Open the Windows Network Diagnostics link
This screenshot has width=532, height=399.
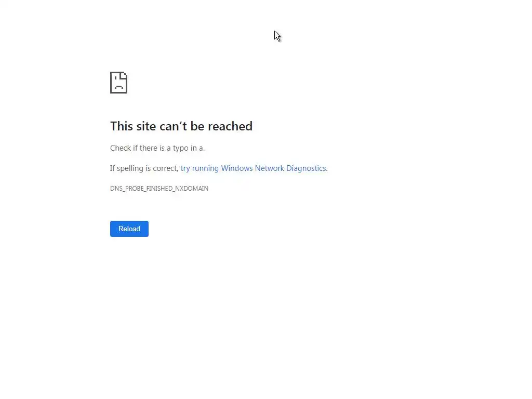click(254, 168)
